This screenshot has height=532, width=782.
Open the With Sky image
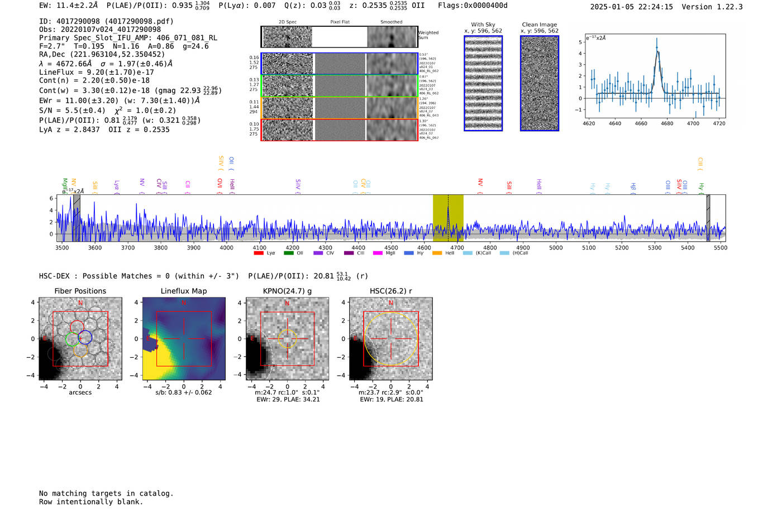[x=483, y=83]
